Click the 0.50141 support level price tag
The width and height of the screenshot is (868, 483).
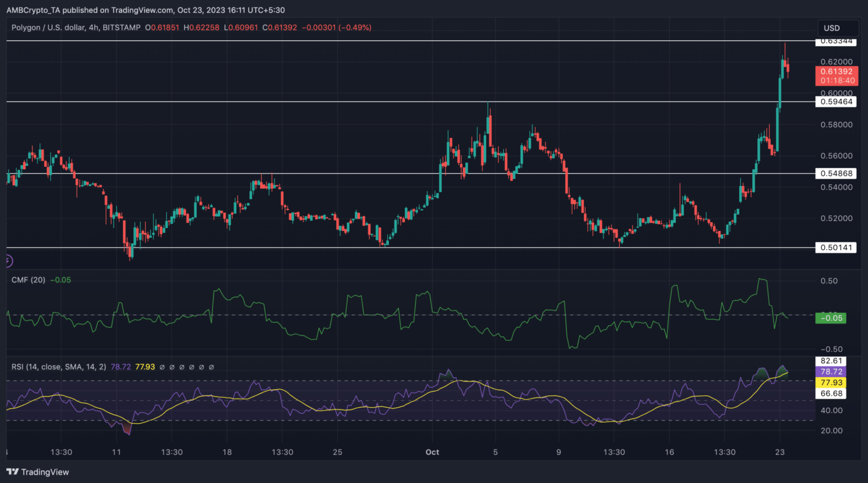click(x=836, y=248)
